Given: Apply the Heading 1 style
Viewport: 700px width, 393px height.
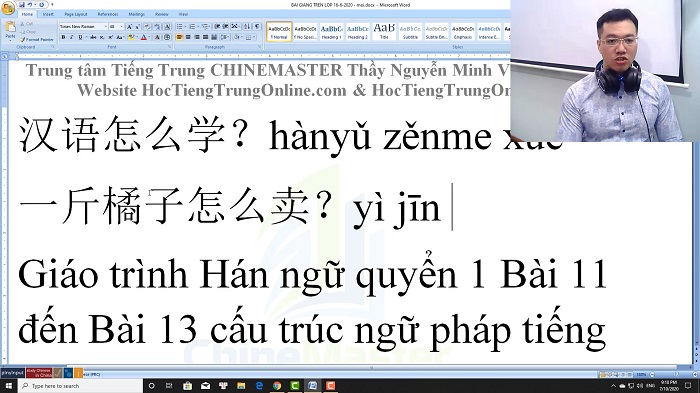Looking at the screenshot, I should coord(331,32).
